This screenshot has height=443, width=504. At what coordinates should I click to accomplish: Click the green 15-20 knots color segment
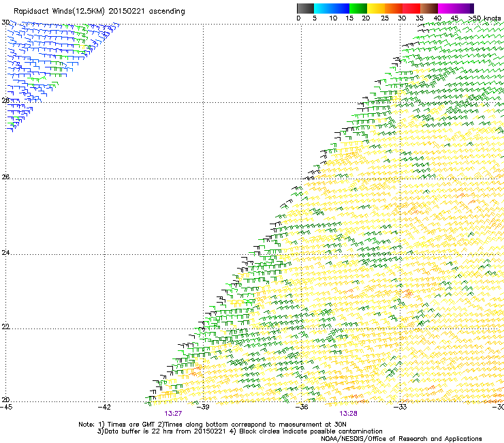(x=358, y=8)
